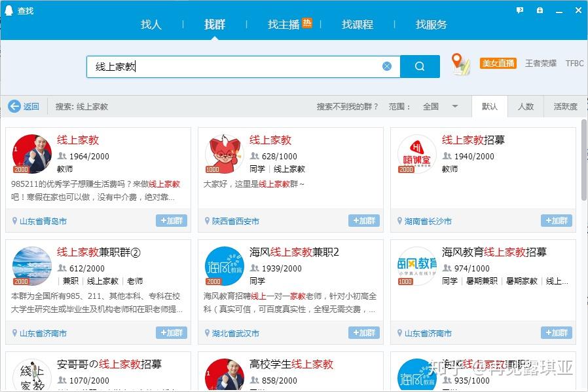Click the 搜索不到我的群 link
Viewport: 588px width, 392px height.
pyautogui.click(x=347, y=107)
